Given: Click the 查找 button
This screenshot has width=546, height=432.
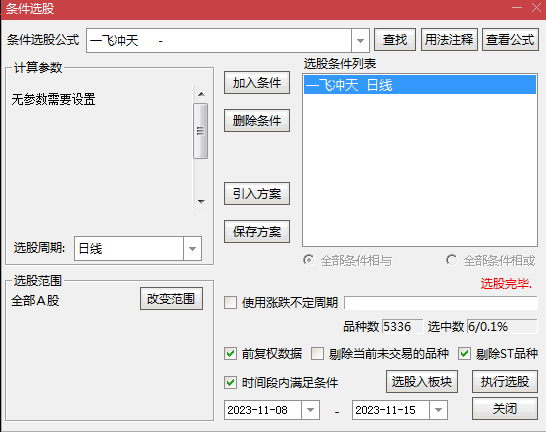Looking at the screenshot, I should click(x=395, y=40).
